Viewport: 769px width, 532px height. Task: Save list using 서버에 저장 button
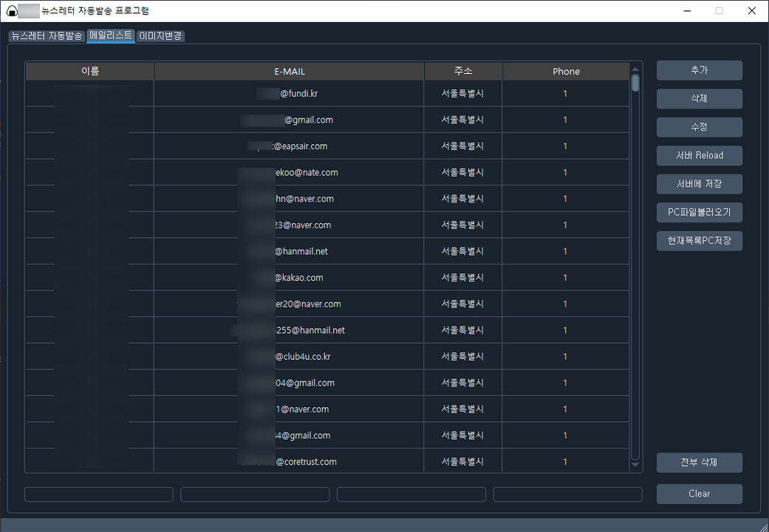699,184
